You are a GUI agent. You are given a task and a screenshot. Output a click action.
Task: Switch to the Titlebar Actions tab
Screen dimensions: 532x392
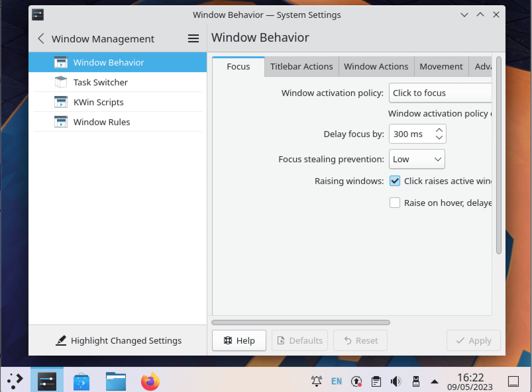pyautogui.click(x=301, y=67)
